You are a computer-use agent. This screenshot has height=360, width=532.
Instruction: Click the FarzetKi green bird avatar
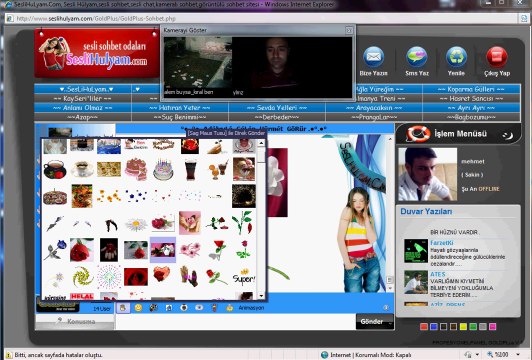tap(416, 251)
